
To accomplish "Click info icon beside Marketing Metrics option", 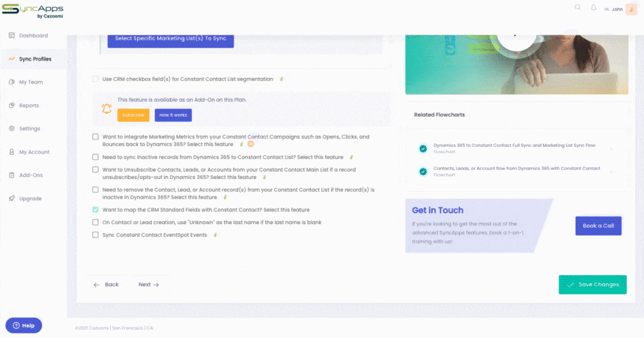I will pos(241,144).
